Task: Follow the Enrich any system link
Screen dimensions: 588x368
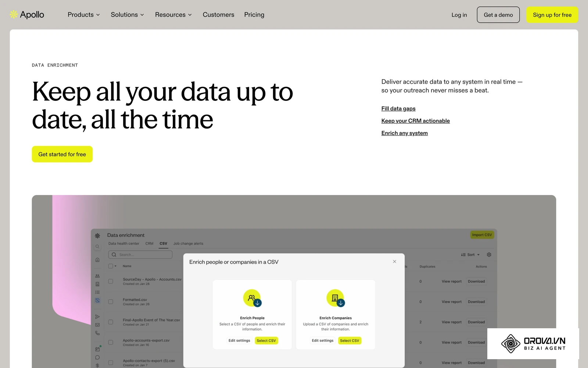Action: click(x=405, y=133)
